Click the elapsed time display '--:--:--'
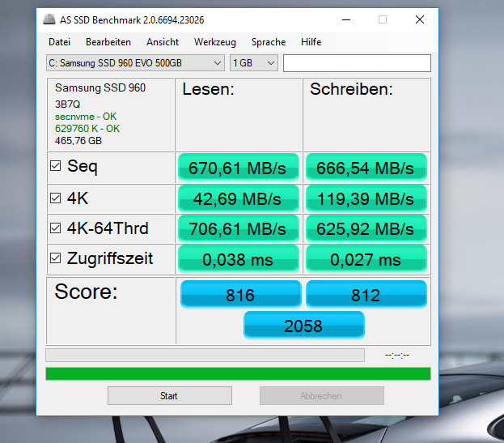Image resolution: width=504 pixels, height=443 pixels. [x=397, y=356]
